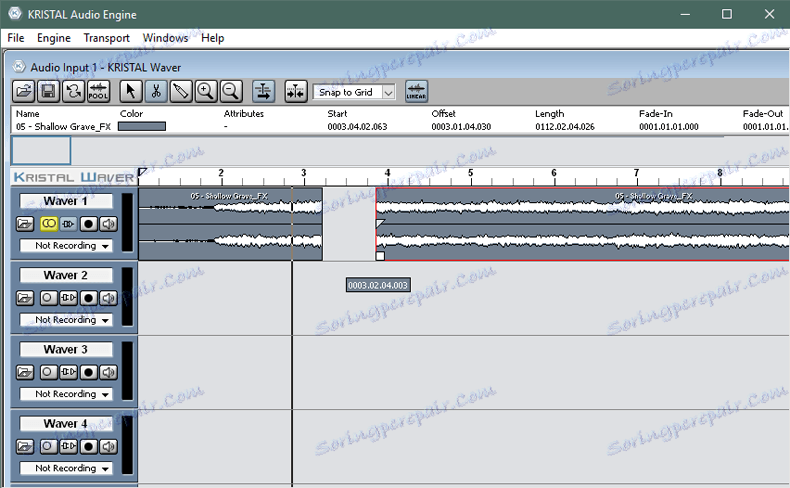Toggle Waver 1 stereo mode button

click(49, 224)
